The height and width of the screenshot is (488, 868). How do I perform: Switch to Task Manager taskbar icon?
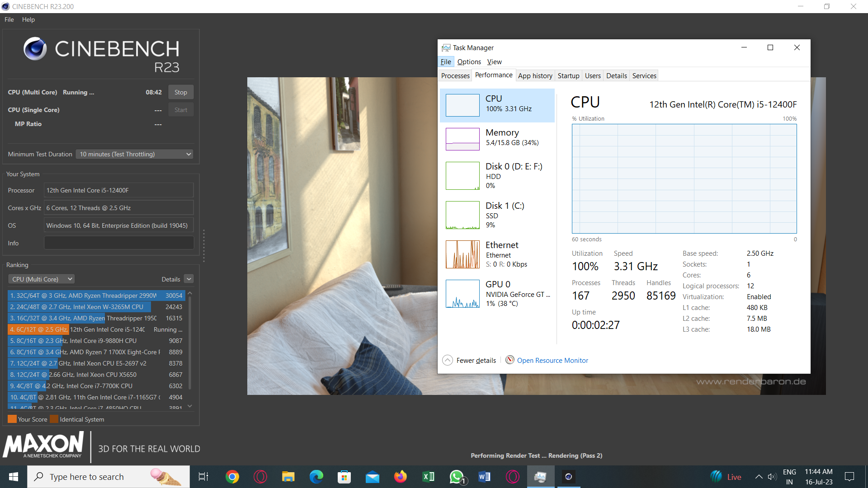coord(541,477)
